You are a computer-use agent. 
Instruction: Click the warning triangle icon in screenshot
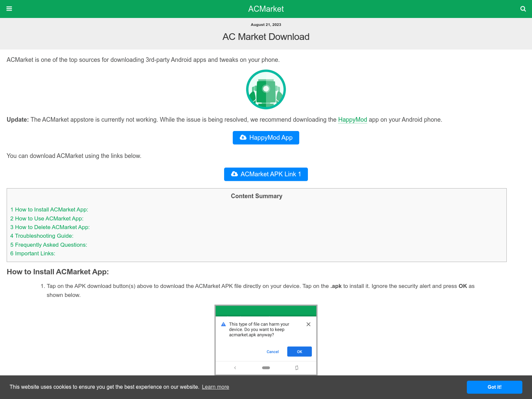tap(223, 324)
